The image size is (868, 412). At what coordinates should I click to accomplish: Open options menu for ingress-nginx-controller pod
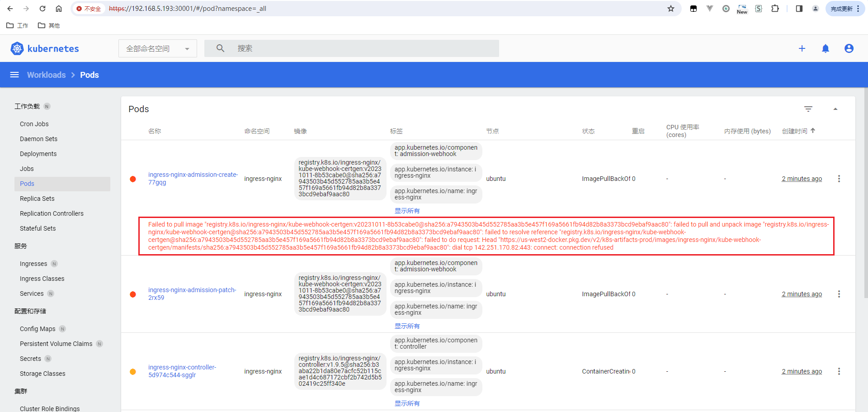pyautogui.click(x=839, y=371)
